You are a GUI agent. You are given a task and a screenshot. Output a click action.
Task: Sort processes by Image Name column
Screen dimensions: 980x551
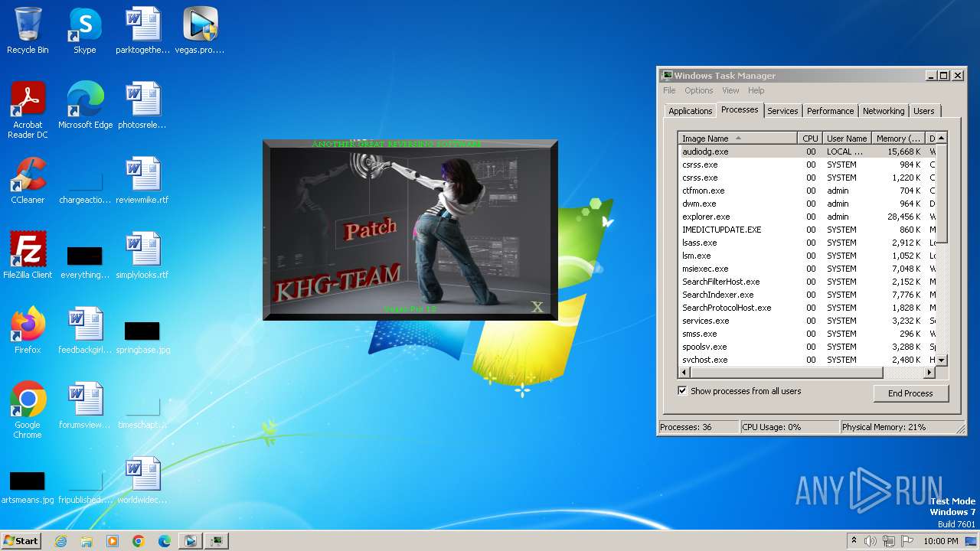click(738, 139)
